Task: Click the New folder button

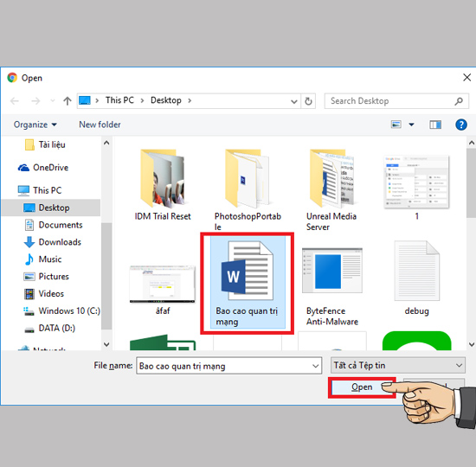Action: pos(100,125)
